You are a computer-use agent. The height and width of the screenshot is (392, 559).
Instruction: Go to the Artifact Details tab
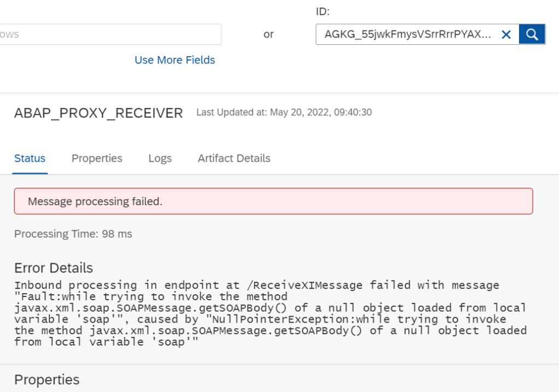(234, 158)
